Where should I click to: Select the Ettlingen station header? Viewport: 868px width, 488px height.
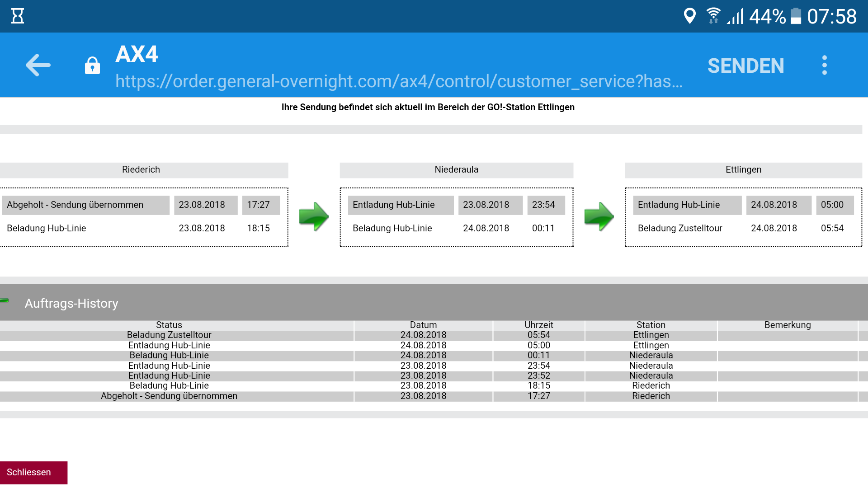pyautogui.click(x=744, y=170)
